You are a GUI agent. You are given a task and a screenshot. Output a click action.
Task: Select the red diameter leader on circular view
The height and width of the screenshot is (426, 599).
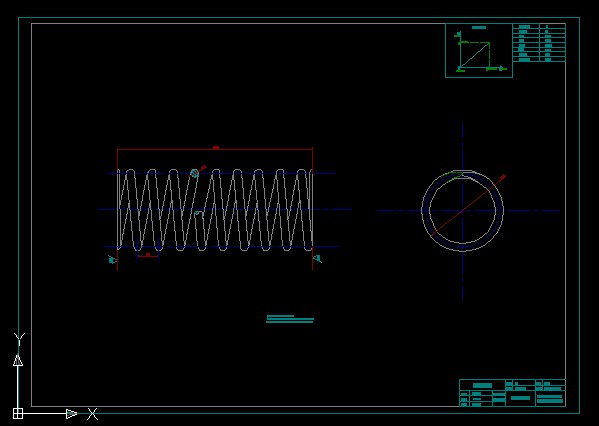[468, 206]
